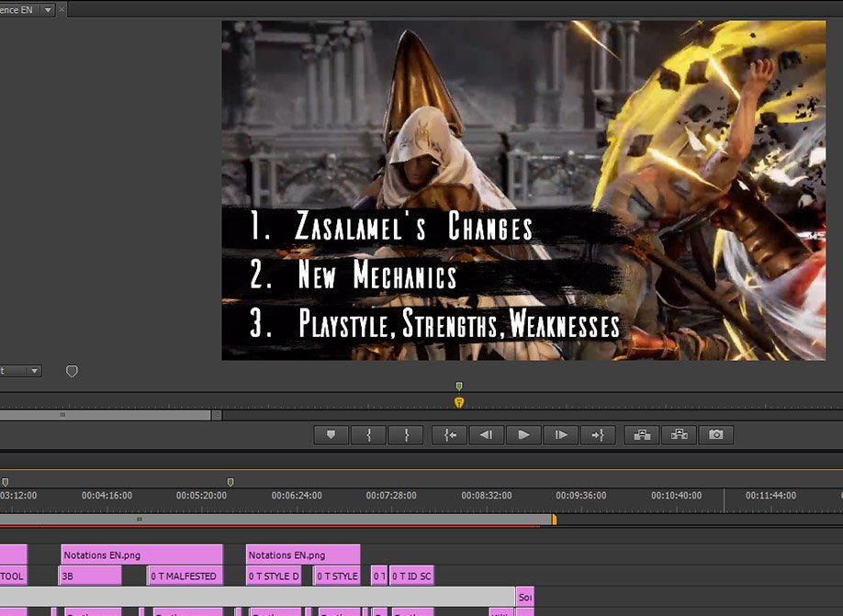This screenshot has width=843, height=616.
Task: Click the orange work area bar end handle
Action: (x=555, y=520)
